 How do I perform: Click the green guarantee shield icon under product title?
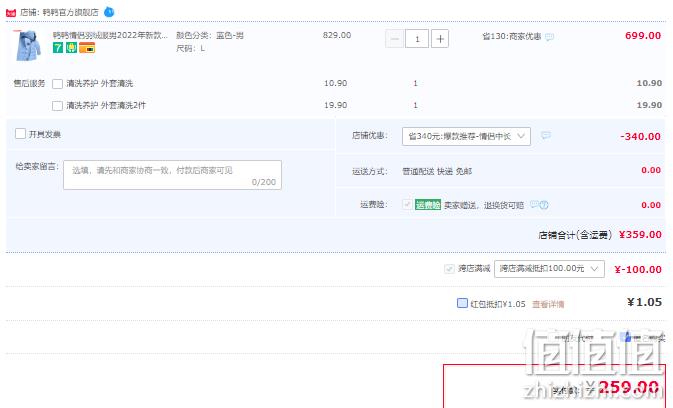coord(71,48)
